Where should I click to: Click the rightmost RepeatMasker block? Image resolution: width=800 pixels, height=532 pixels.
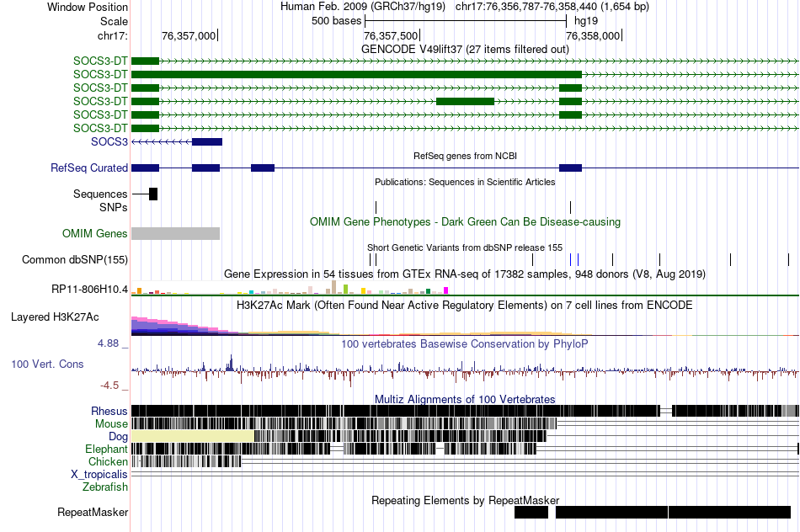[x=729, y=512]
